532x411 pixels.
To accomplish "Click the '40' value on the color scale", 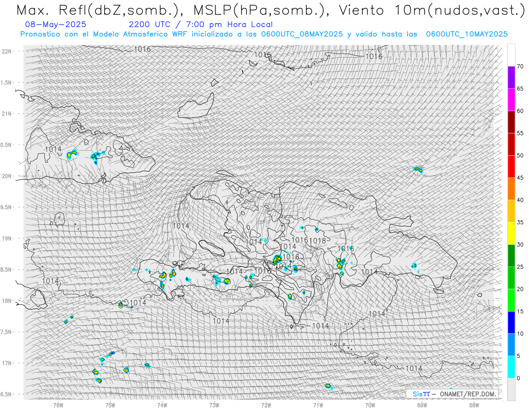I will (x=520, y=200).
